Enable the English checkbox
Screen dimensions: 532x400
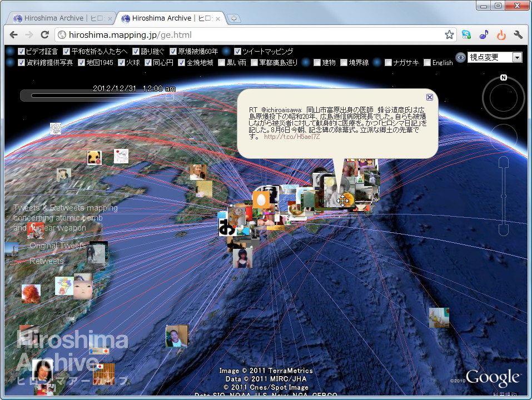[x=427, y=63]
